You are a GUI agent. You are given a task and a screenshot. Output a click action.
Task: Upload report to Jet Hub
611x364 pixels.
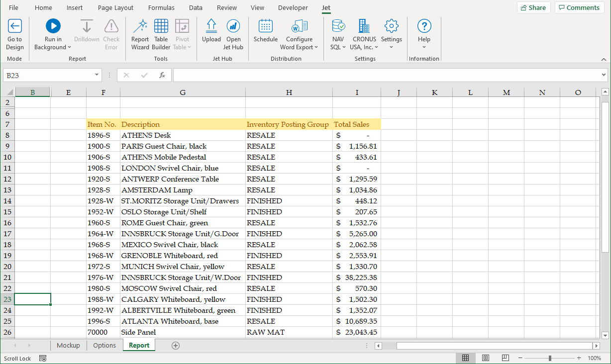click(211, 26)
